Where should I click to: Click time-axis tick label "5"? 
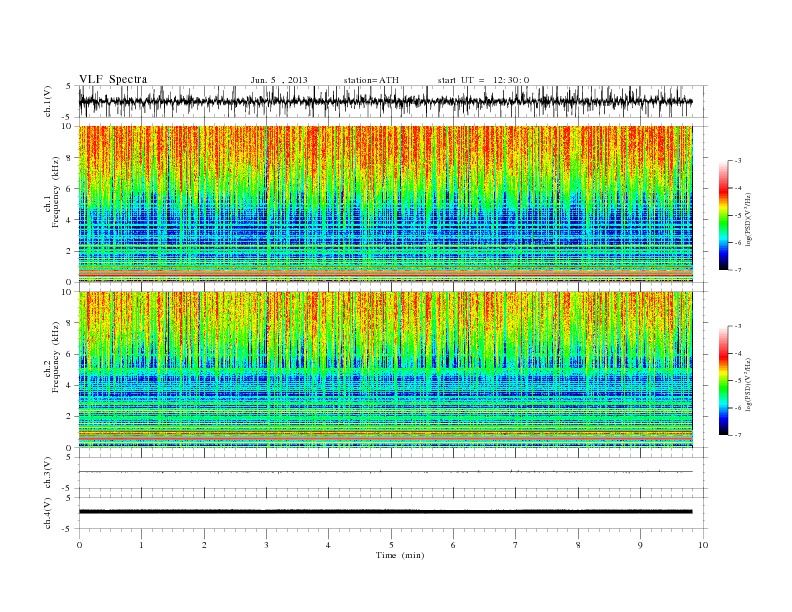(x=391, y=545)
